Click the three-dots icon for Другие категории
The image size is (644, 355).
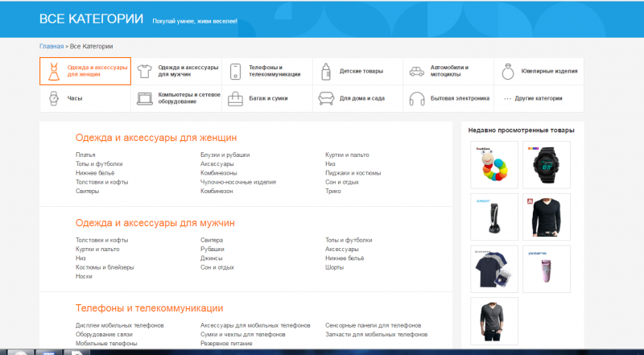(x=508, y=98)
